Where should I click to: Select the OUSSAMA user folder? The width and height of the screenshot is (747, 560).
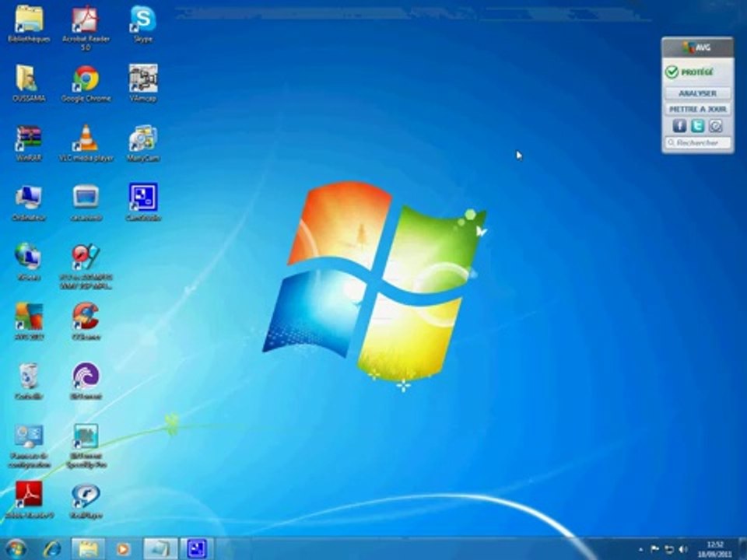tap(29, 83)
